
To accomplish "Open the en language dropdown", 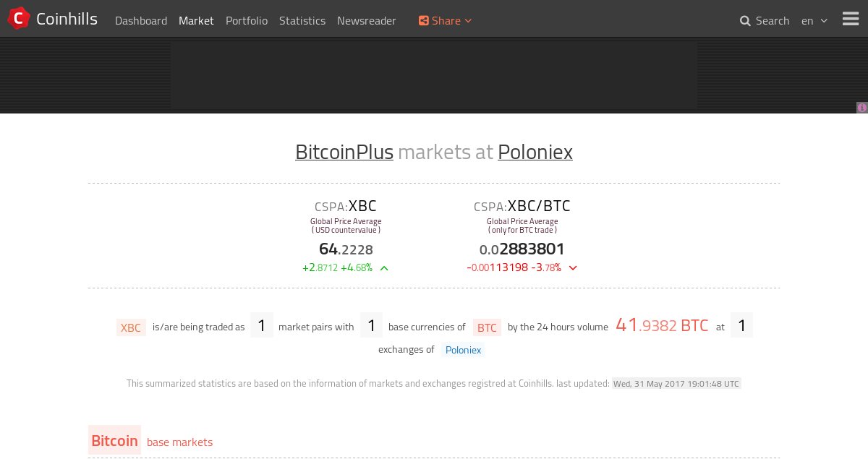I will (x=814, y=21).
